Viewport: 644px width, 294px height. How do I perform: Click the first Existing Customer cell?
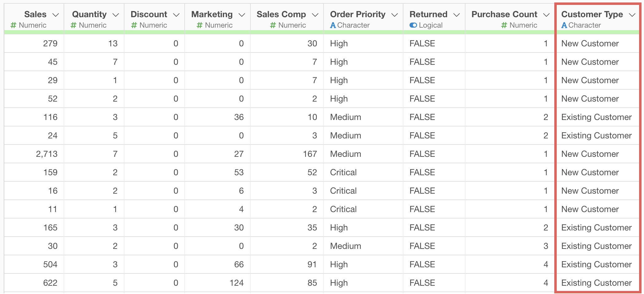(x=596, y=117)
